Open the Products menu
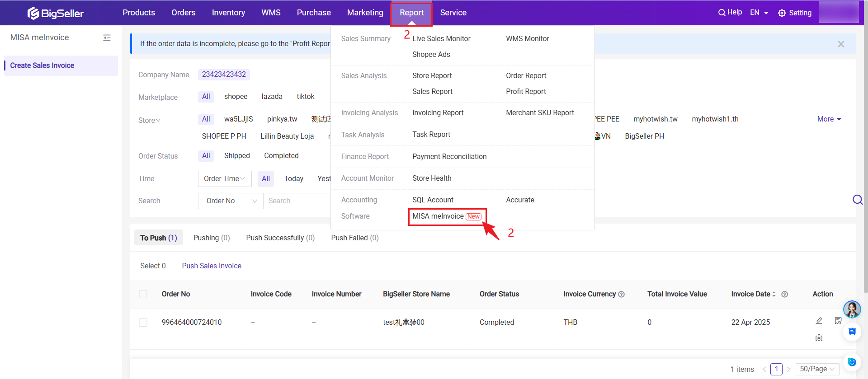Screen dimensions: 868x379 (x=139, y=13)
